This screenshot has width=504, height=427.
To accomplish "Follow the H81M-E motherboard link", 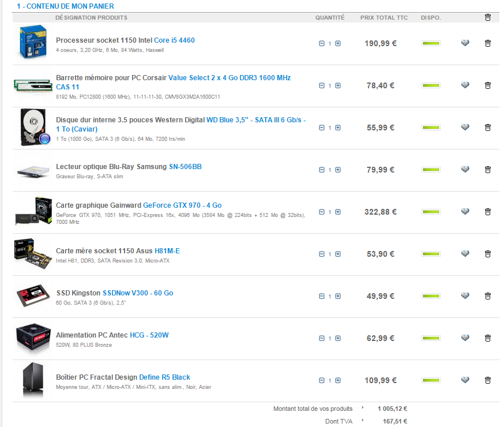I will [x=167, y=251].
